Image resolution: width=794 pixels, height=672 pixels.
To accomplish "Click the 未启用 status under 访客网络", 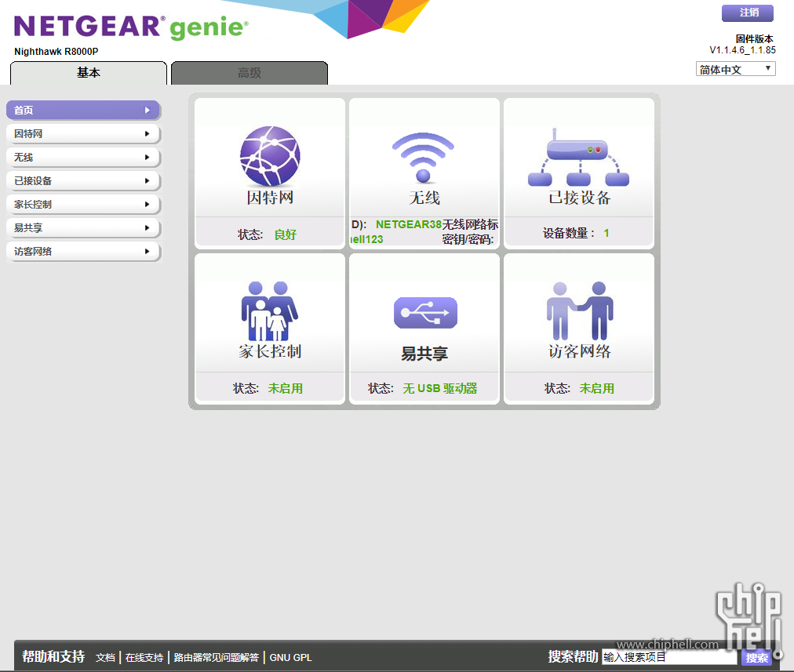I will (x=596, y=388).
